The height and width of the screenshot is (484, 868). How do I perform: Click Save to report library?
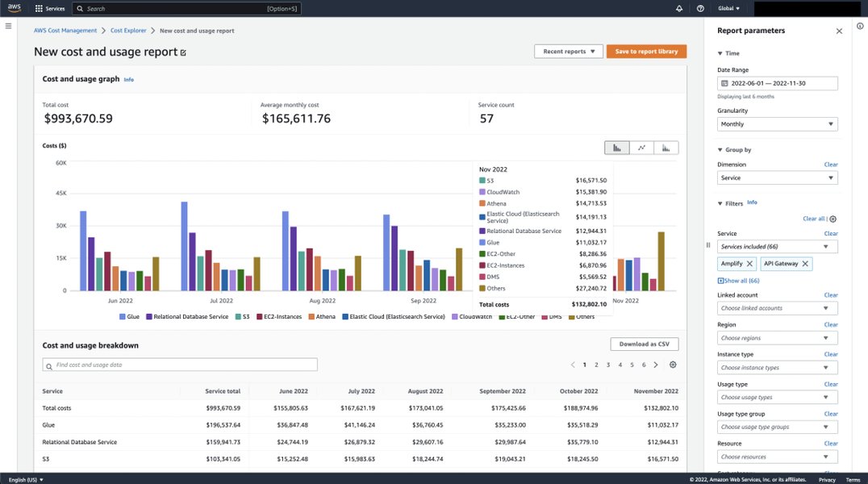point(647,50)
